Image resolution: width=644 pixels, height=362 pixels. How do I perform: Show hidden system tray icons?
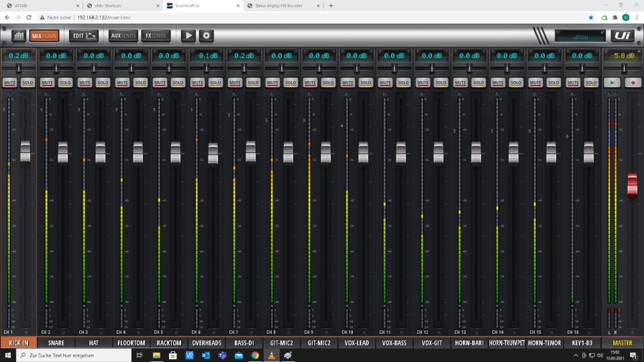coord(576,356)
